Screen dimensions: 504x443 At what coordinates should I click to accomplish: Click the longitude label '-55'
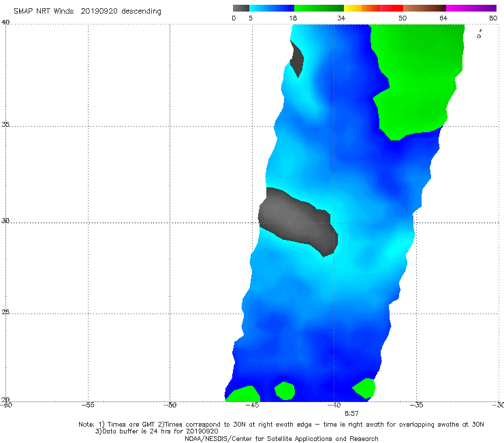tap(88, 405)
